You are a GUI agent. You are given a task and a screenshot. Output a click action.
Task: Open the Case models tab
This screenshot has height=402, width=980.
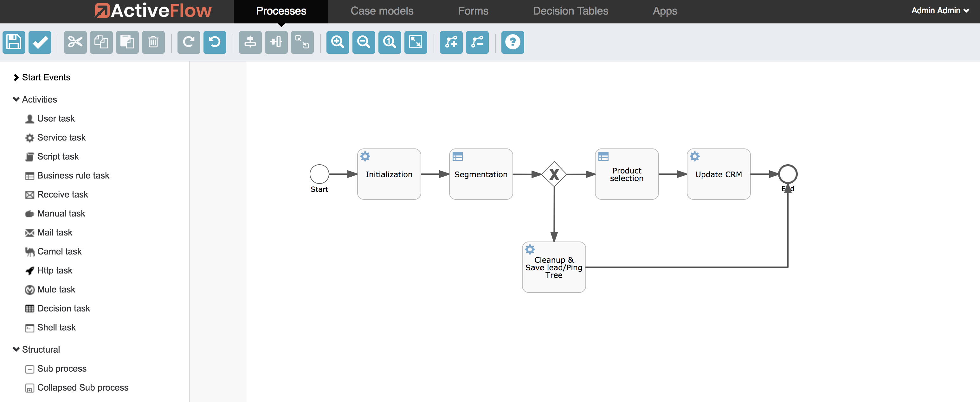pos(382,11)
